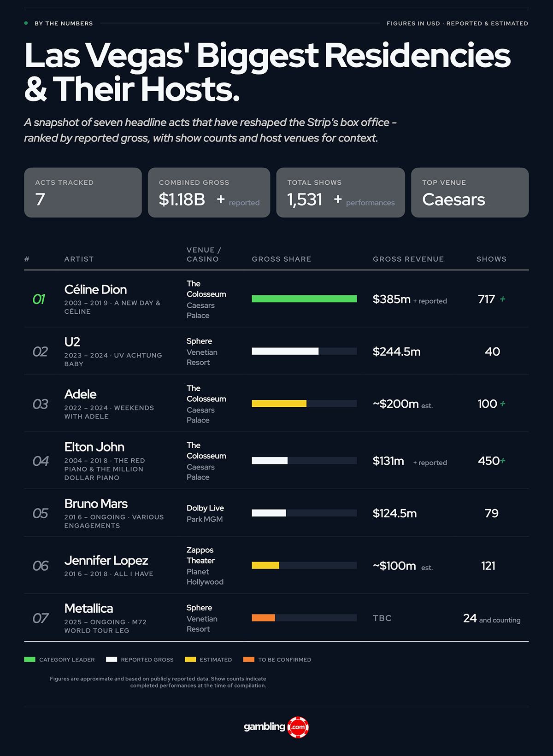Screen dimensions: 553x756
Task: Select the yellow Estimated legend swatch
Action: point(190,660)
